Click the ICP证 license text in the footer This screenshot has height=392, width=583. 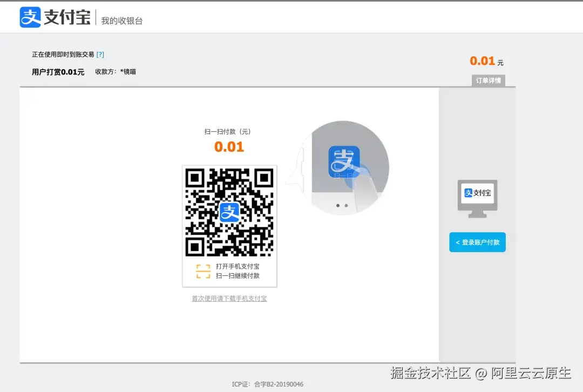tap(268, 384)
